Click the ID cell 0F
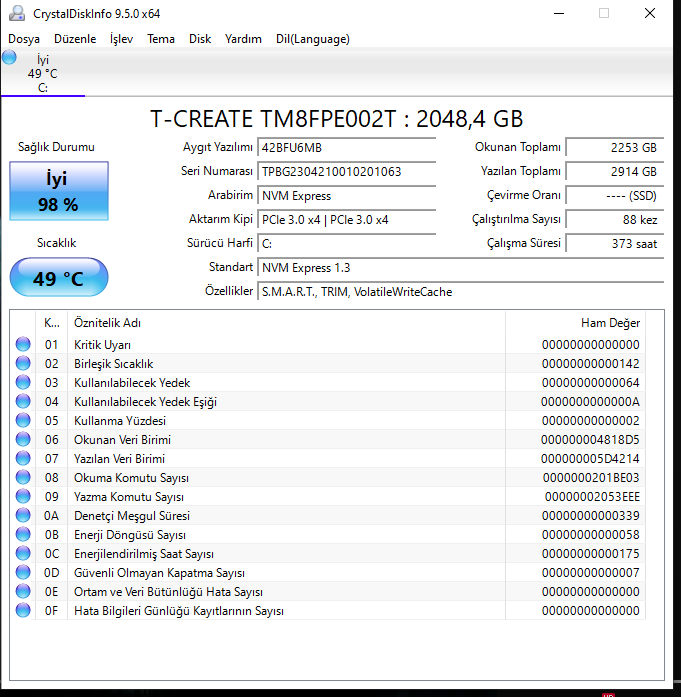This screenshot has height=697, width=681. [51, 611]
